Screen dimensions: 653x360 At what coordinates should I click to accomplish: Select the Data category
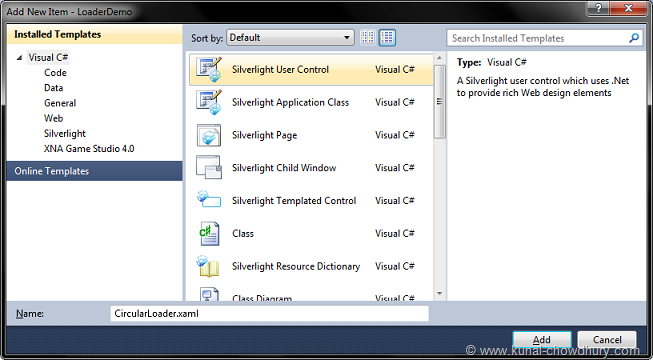tap(54, 88)
